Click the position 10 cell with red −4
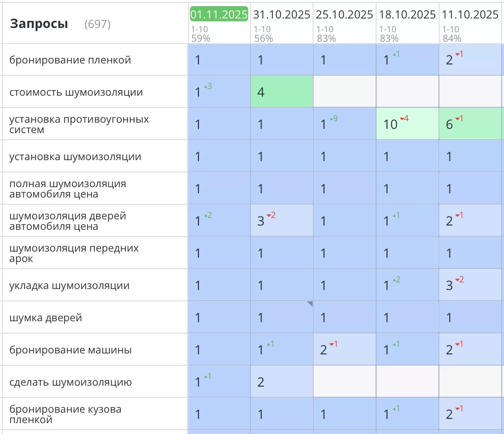Image resolution: width=504 pixels, height=434 pixels. point(407,124)
